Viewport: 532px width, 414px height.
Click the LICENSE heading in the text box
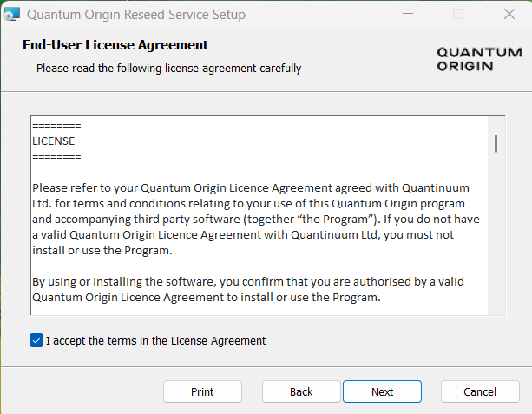54,141
